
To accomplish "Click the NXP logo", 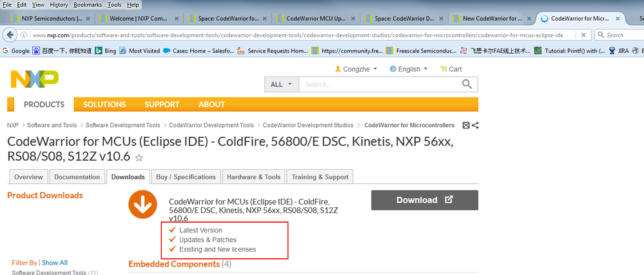I will pyautogui.click(x=35, y=79).
